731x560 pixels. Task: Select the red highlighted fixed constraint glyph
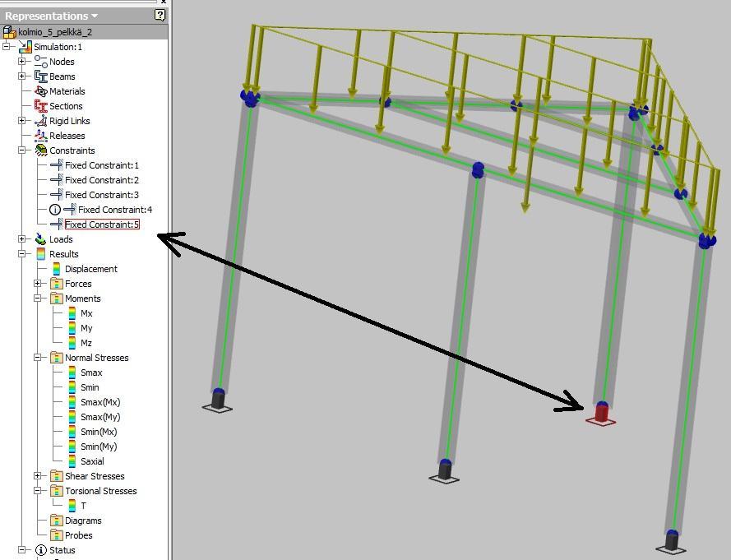click(x=601, y=414)
